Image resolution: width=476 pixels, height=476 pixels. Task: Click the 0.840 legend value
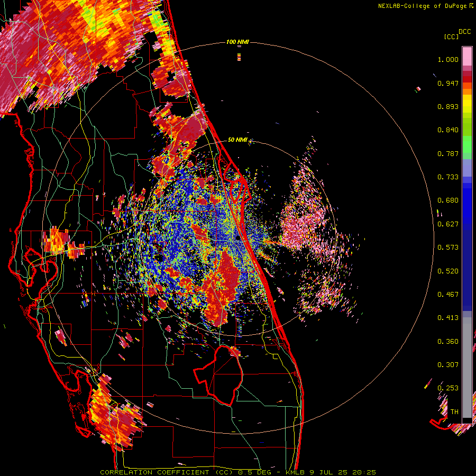point(448,130)
